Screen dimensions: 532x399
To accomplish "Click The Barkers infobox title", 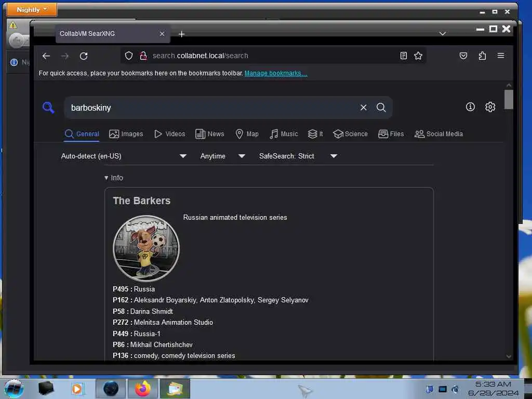I will tap(141, 201).
